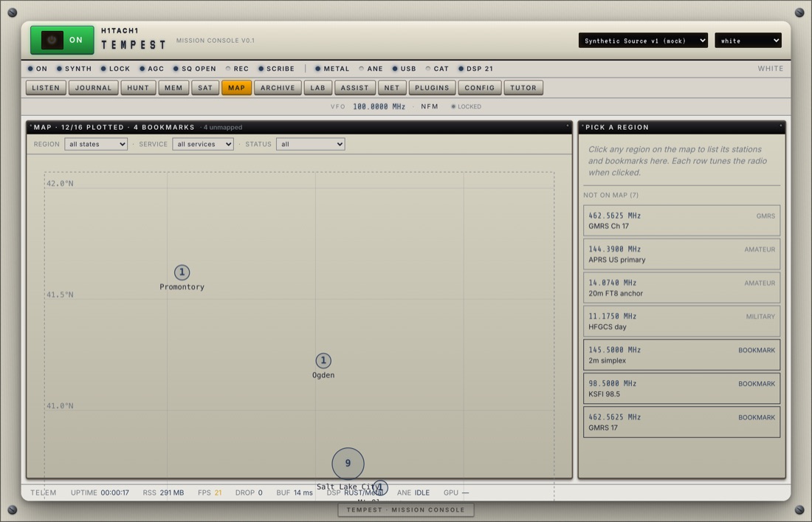812x522 pixels.
Task: Click the CAT status indicator
Action: 437,69
